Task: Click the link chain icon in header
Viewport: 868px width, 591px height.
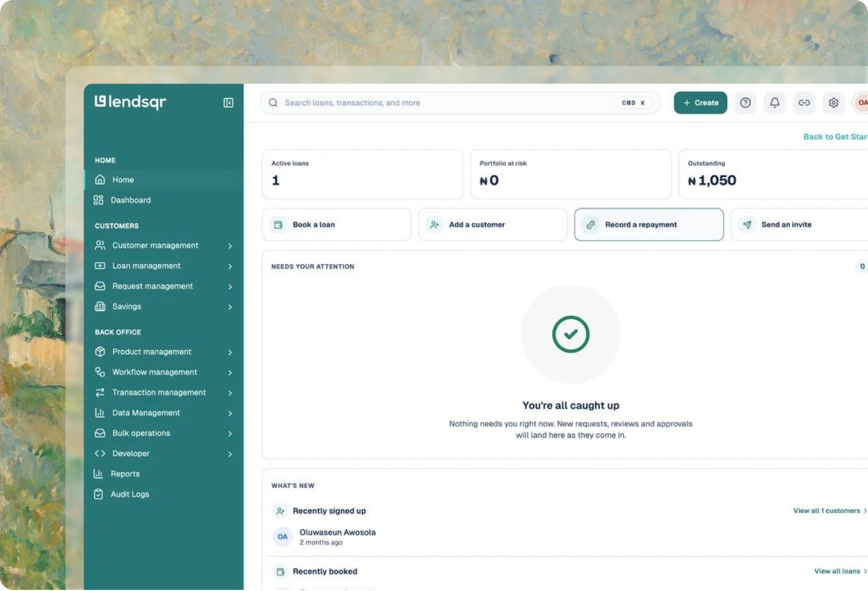Action: pos(804,103)
